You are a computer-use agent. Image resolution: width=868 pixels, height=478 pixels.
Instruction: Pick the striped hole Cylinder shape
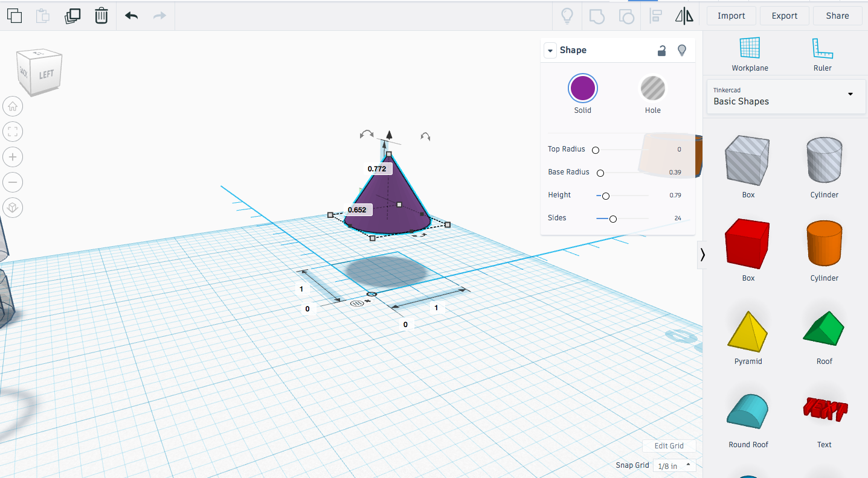tap(825, 159)
